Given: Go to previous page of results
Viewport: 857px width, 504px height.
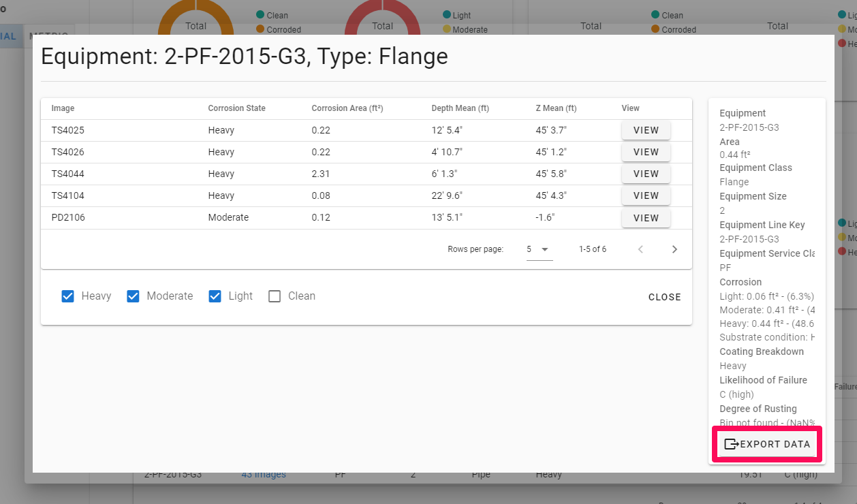Looking at the screenshot, I should pyautogui.click(x=640, y=249).
